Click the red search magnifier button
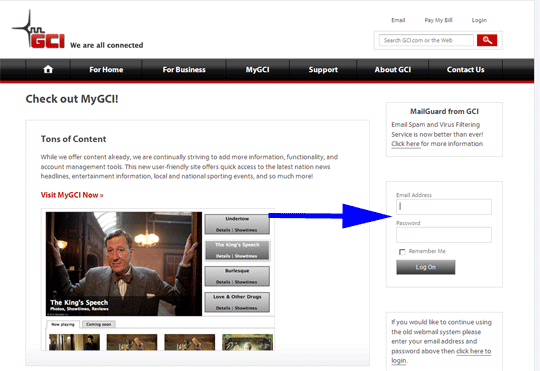Viewport: 540px width, 371px height. click(x=487, y=40)
